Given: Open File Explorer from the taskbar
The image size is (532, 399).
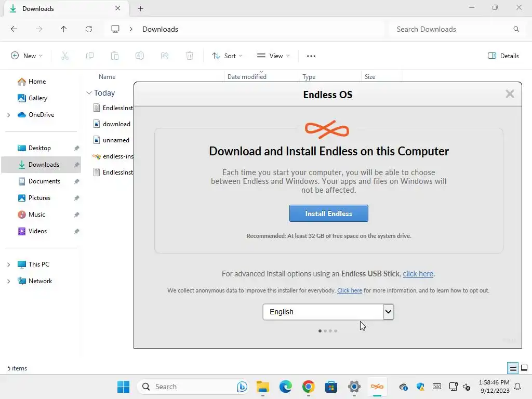Looking at the screenshot, I should click(x=262, y=387).
